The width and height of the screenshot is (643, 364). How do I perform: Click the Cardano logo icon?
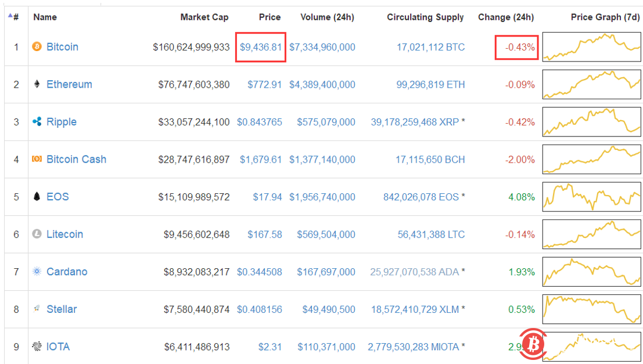coord(37,272)
